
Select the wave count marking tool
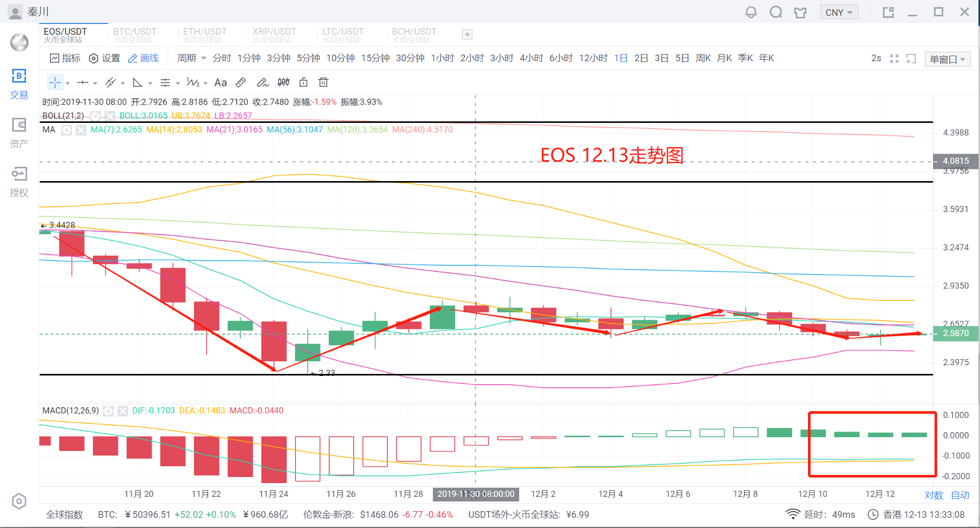point(192,82)
